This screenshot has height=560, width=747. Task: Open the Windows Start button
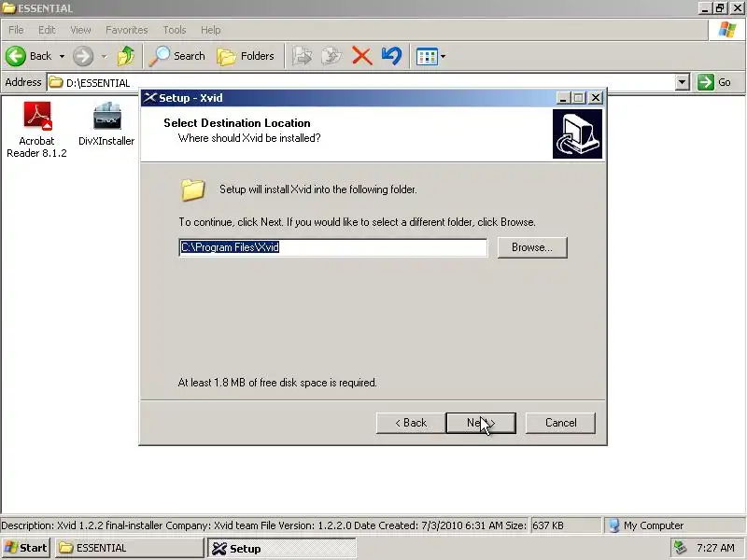[x=26, y=548]
